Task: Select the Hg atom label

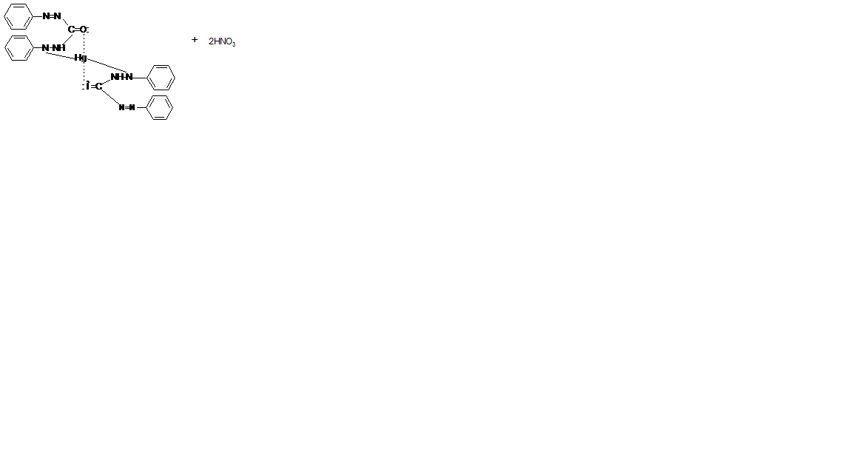Action: [81, 58]
